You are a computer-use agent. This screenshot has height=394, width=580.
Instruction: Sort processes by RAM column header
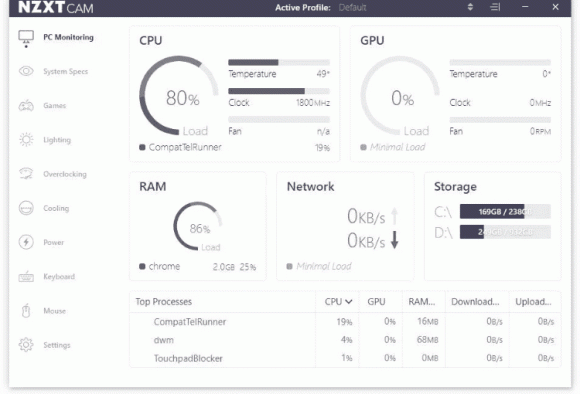421,302
